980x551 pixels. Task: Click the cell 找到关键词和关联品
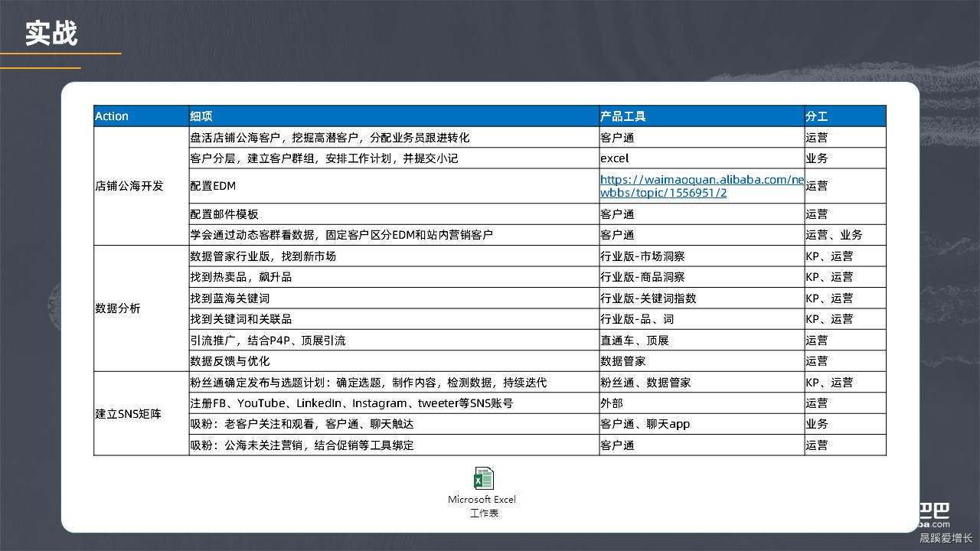pyautogui.click(x=394, y=319)
